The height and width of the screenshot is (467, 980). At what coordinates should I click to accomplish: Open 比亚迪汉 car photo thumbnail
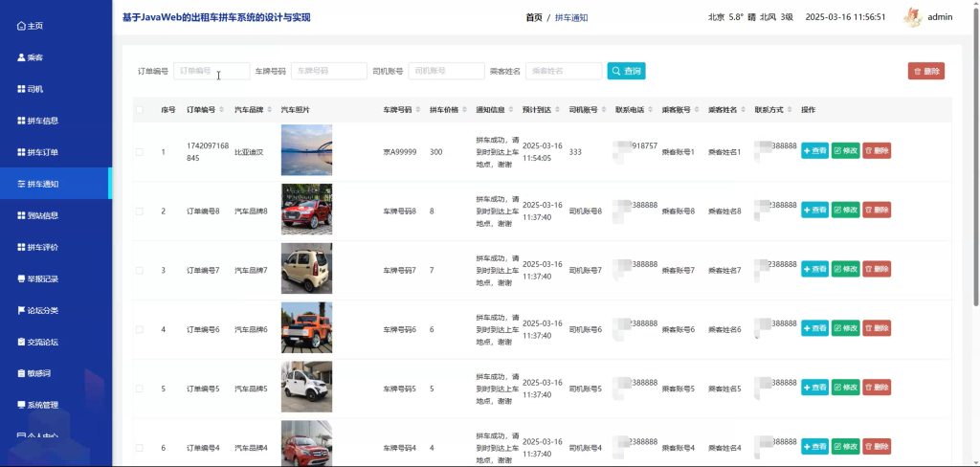[307, 150]
